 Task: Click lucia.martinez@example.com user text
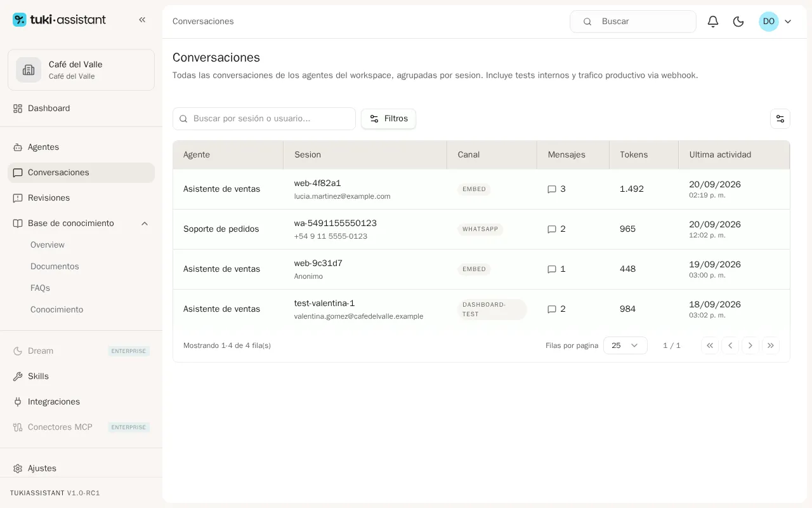(x=342, y=197)
